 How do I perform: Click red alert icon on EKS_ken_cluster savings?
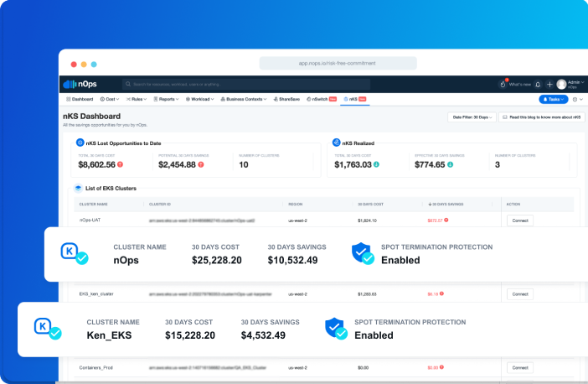coord(441,293)
